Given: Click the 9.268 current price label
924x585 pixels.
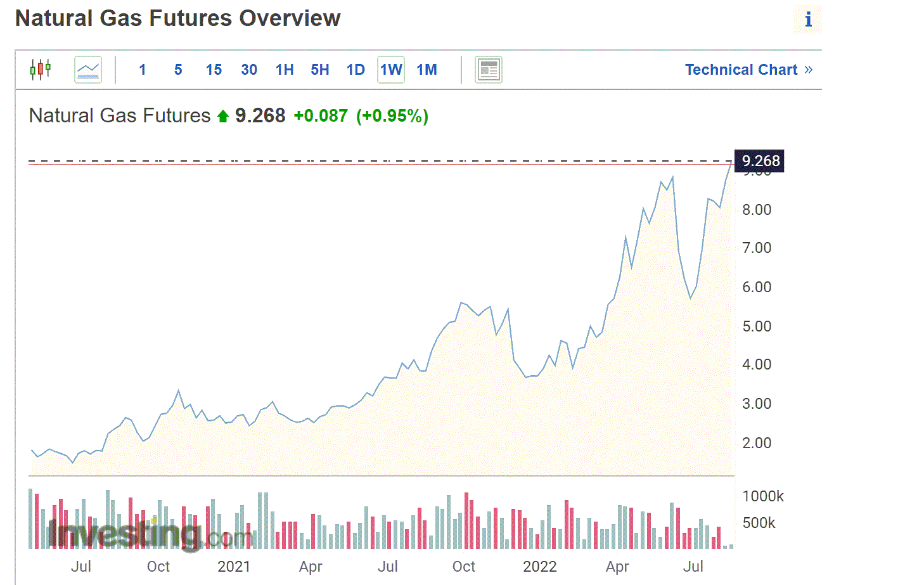Looking at the screenshot, I should (759, 161).
